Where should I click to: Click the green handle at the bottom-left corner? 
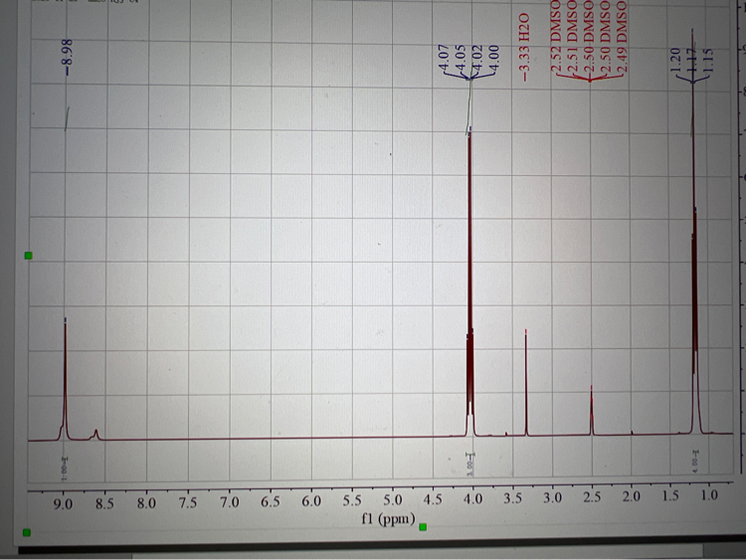click(x=26, y=532)
